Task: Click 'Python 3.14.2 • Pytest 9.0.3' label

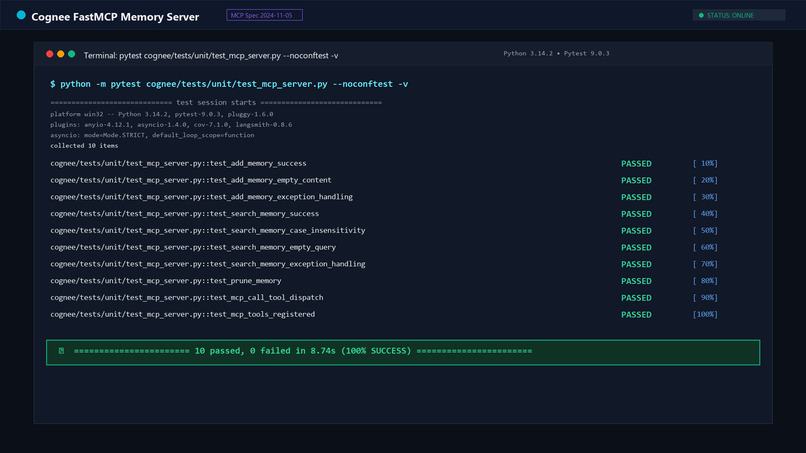Action: (556, 53)
